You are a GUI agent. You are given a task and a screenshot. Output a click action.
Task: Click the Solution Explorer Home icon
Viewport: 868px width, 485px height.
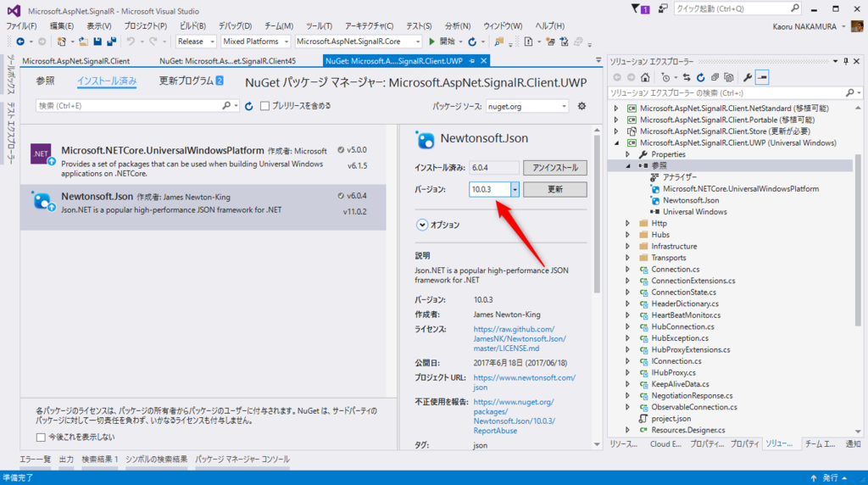pos(645,77)
